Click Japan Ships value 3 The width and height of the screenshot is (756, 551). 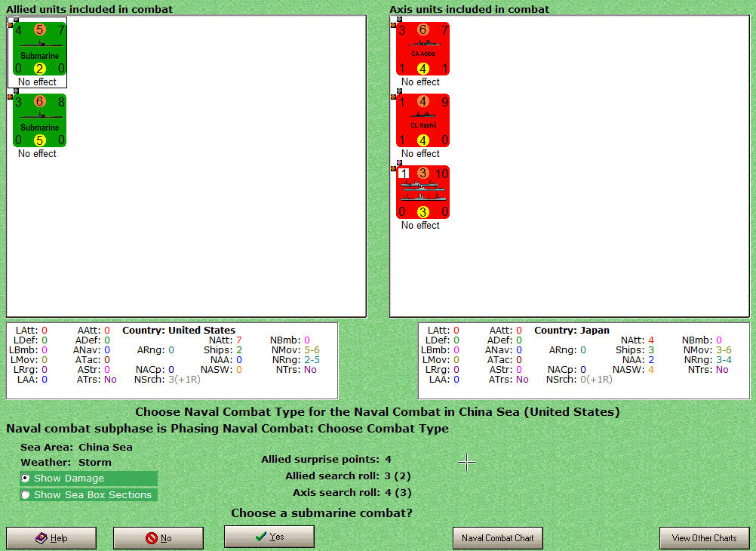tap(651, 350)
